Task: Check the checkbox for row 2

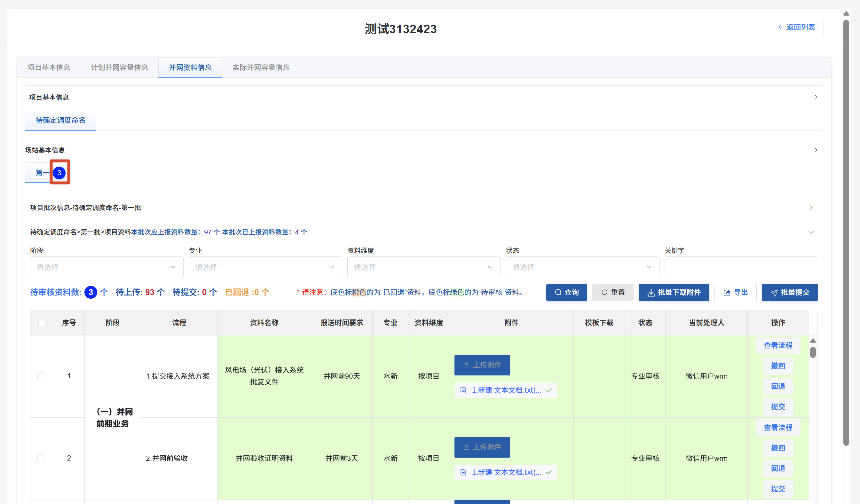Action: pos(41,458)
